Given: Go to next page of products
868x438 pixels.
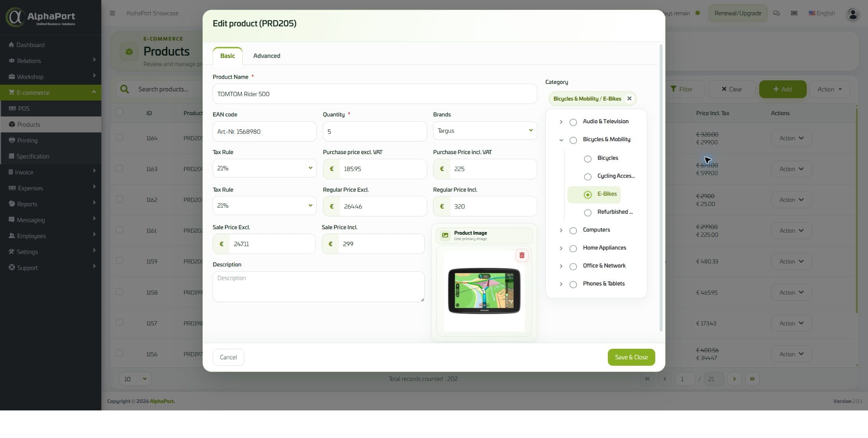Looking at the screenshot, I should pos(734,379).
